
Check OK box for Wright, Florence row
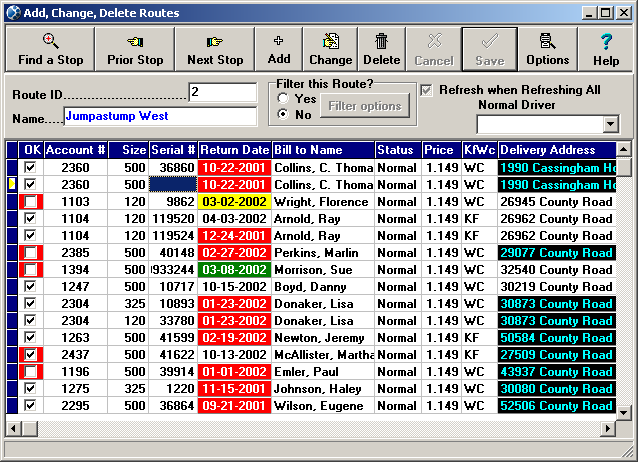point(31,202)
